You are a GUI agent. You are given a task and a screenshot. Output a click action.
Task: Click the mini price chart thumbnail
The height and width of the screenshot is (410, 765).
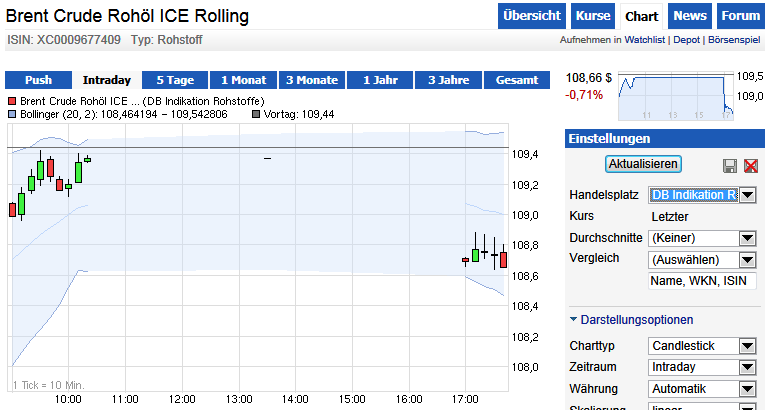[x=677, y=97]
